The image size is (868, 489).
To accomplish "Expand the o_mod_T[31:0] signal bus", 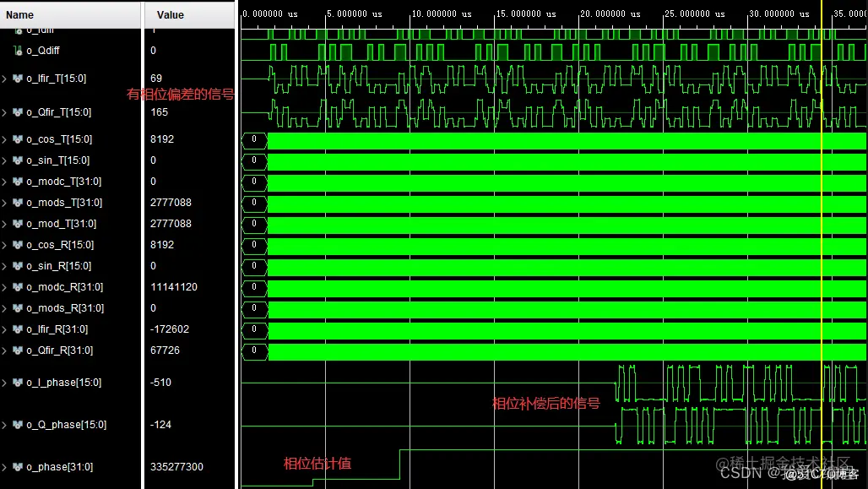I will click(x=4, y=224).
